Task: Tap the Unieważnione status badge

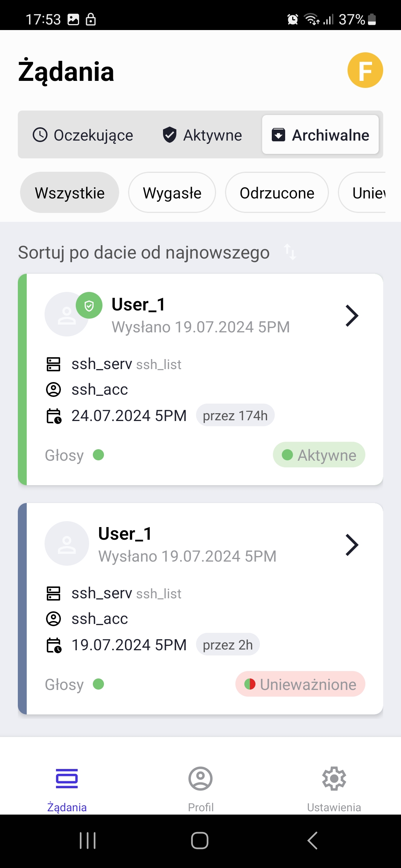Action: pos(300,684)
